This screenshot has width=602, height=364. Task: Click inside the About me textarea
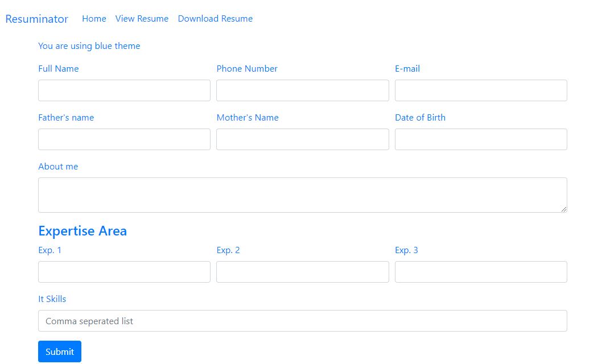click(302, 193)
